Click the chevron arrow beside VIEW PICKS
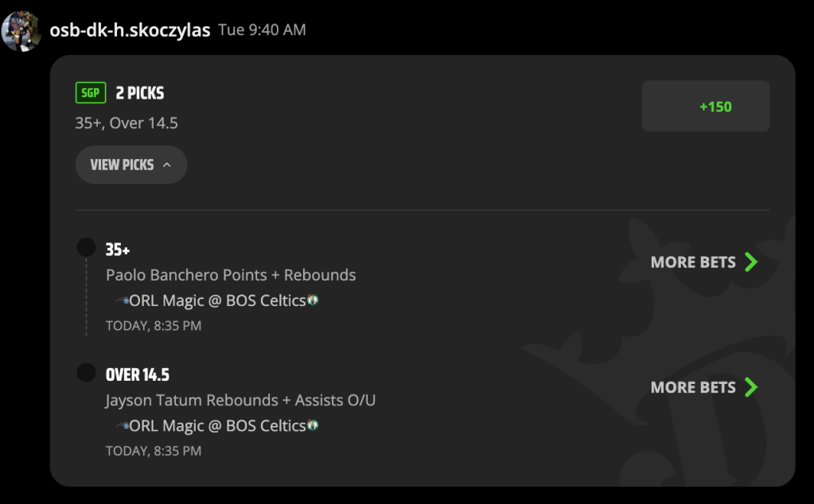The height and width of the screenshot is (504, 814). pyautogui.click(x=166, y=165)
